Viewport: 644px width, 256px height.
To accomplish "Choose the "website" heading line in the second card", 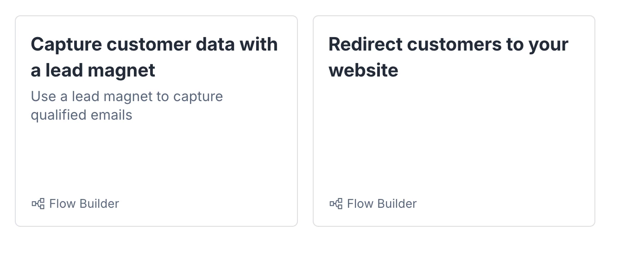I will pyautogui.click(x=363, y=70).
